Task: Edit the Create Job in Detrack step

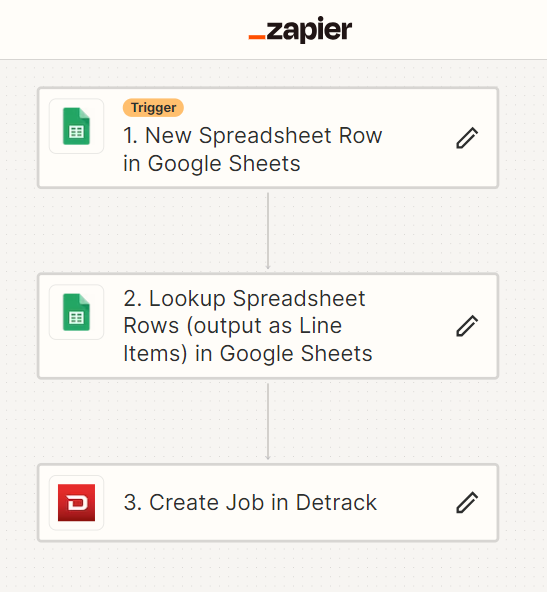Action: (467, 502)
